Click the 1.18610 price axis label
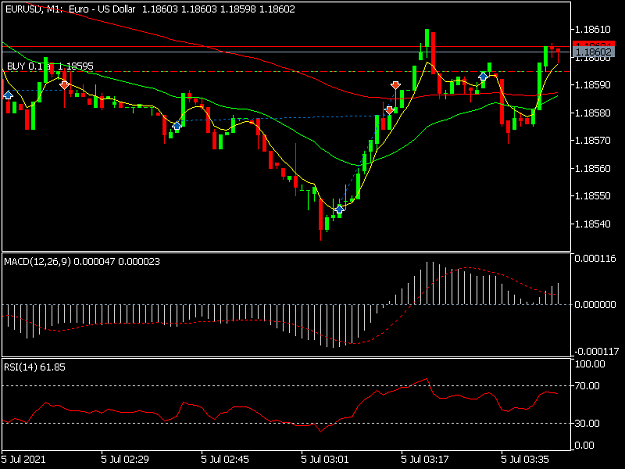This screenshot has height=469, width=625. pos(593,29)
